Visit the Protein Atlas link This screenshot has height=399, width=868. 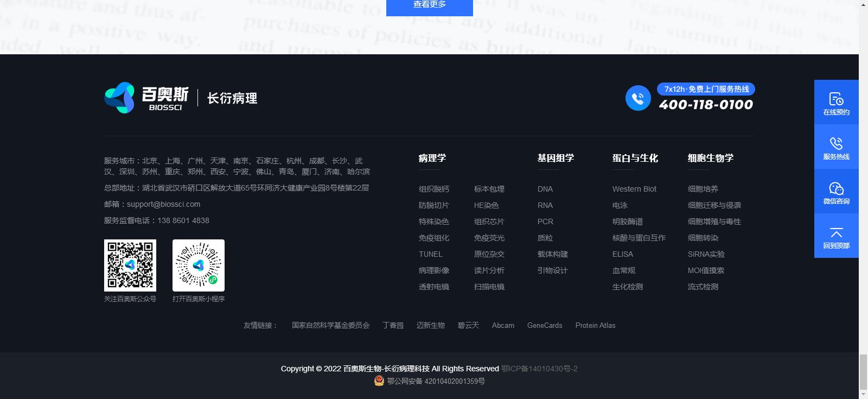(x=595, y=325)
